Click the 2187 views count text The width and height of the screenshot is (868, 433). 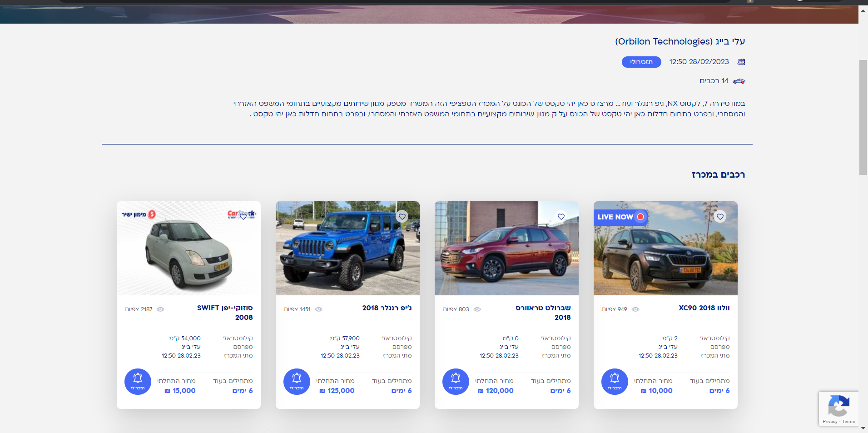[139, 309]
